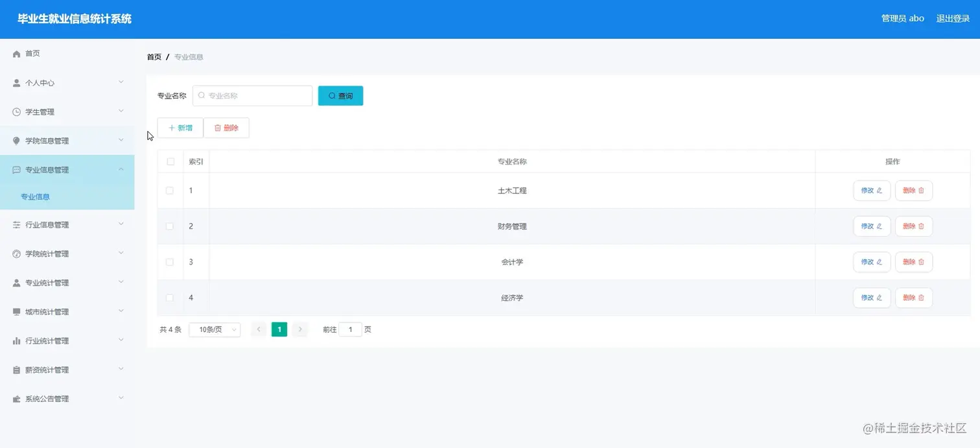980x448 pixels.
Task: Expand 专业统计管理 using its chevron
Action: point(121,282)
